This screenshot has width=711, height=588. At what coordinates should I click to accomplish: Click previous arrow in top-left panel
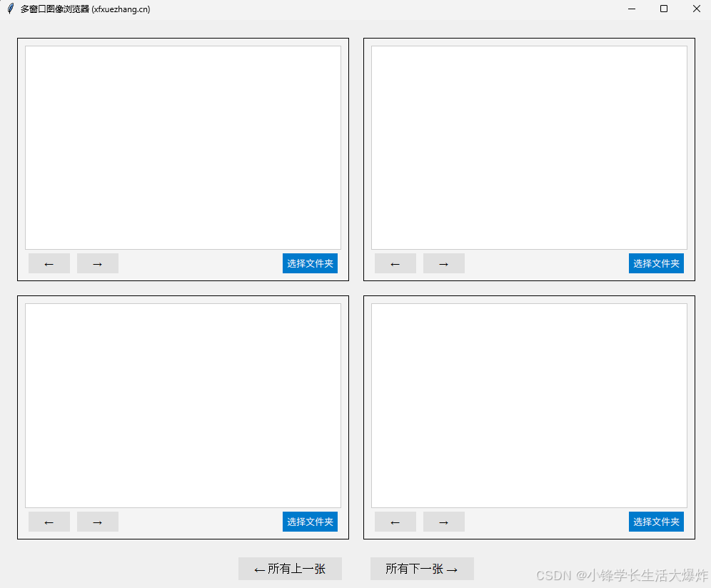(49, 263)
